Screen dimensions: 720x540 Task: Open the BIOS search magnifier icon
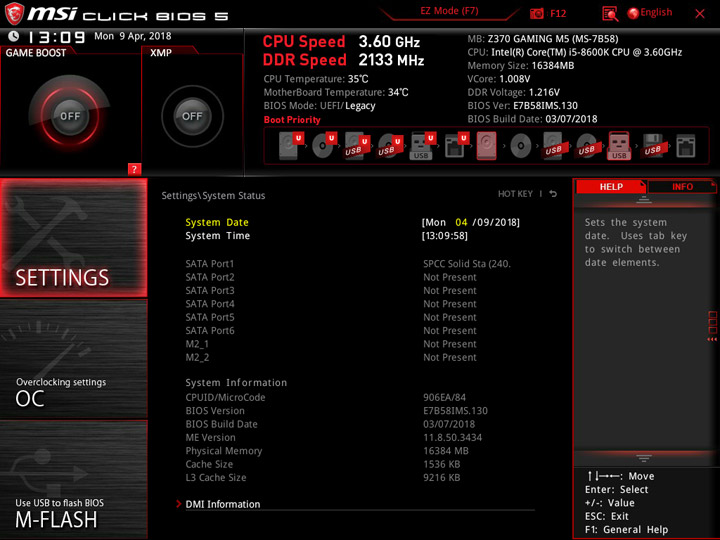(x=610, y=14)
